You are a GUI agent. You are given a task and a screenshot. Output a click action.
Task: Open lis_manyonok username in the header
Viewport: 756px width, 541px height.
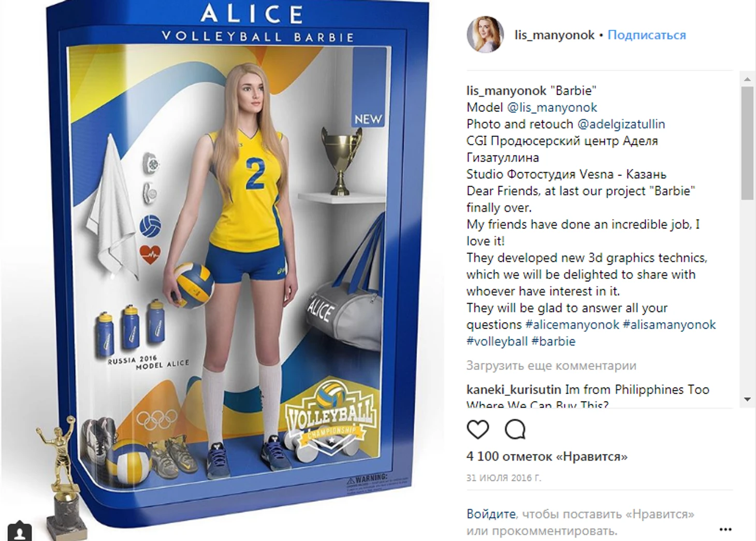click(x=554, y=35)
